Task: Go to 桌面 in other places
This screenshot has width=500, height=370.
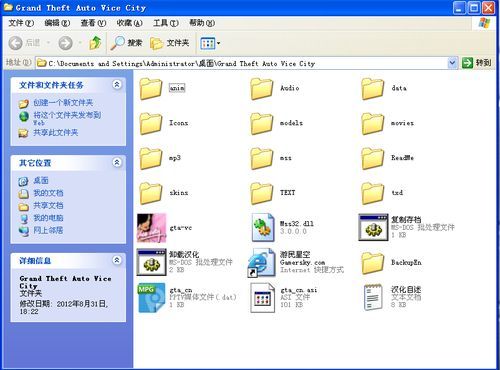Action: click(x=41, y=181)
